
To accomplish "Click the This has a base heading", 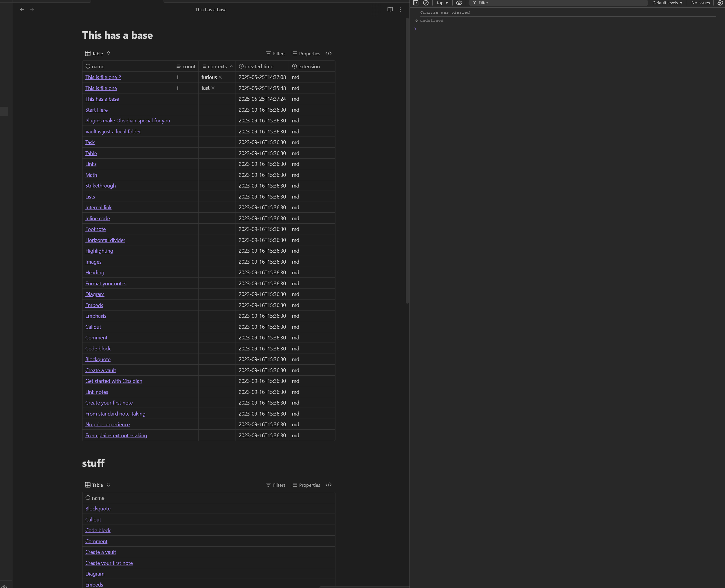I will (117, 35).
